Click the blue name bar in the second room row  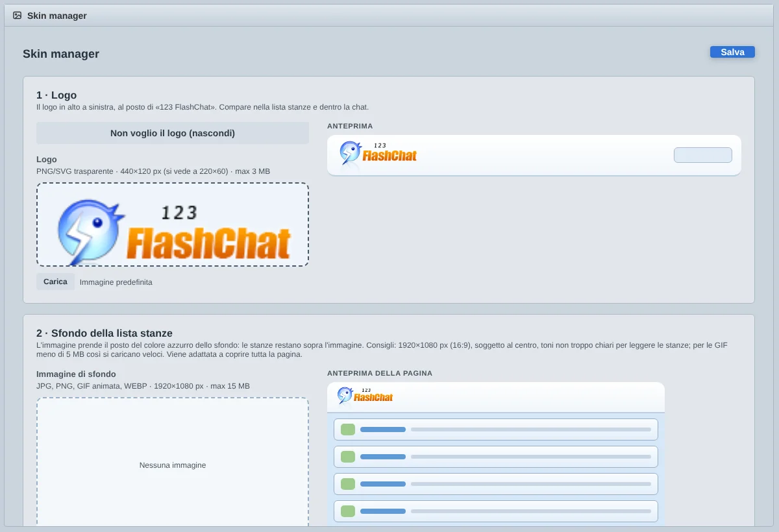coord(383,457)
